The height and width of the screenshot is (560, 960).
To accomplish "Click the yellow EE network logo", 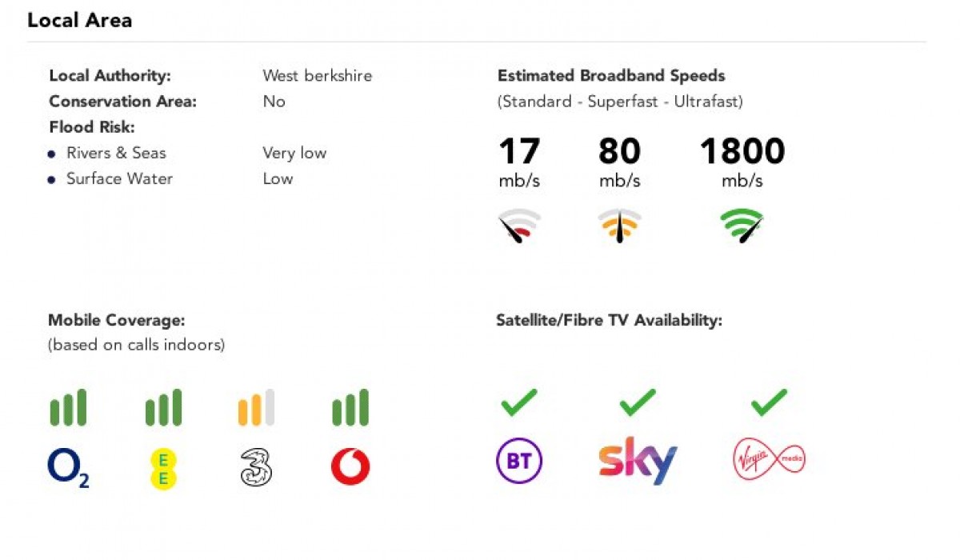I will tap(163, 468).
